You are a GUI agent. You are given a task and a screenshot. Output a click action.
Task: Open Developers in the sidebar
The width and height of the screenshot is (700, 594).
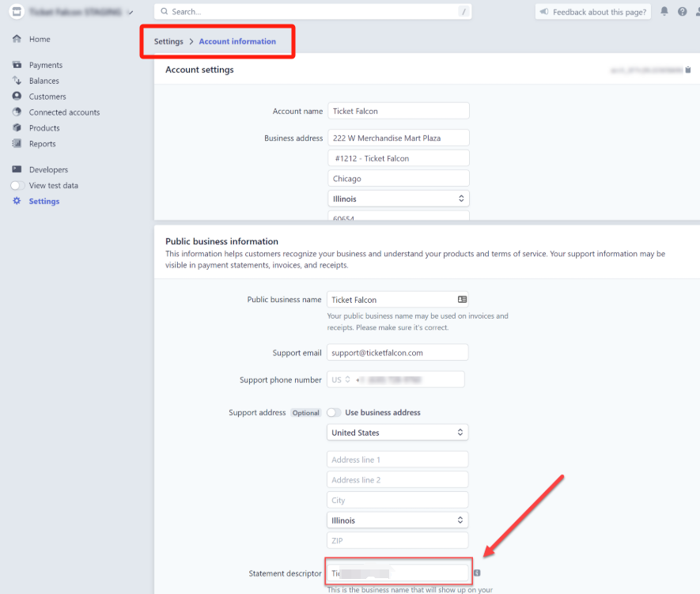click(x=49, y=169)
